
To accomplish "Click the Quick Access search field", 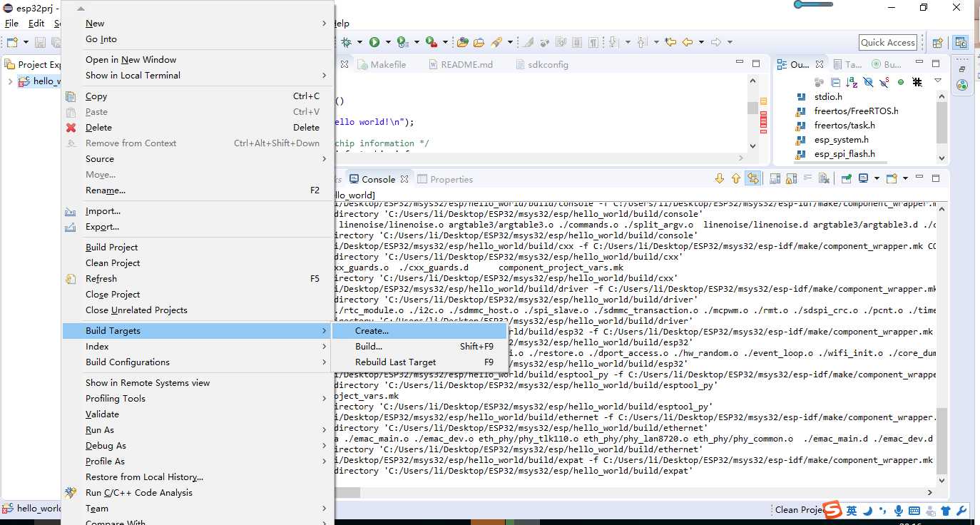I will coord(887,43).
